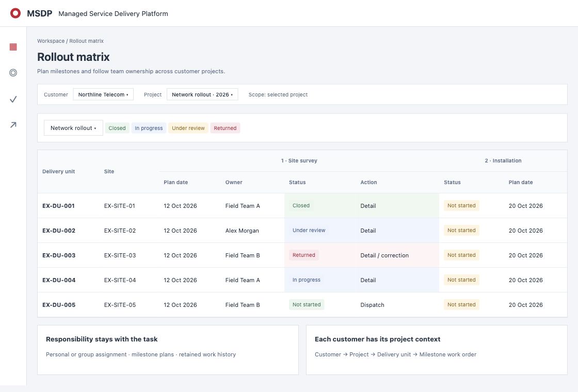This screenshot has width=578, height=392.
Task: Select delivery unit EX-DU-001
Action: 59,206
